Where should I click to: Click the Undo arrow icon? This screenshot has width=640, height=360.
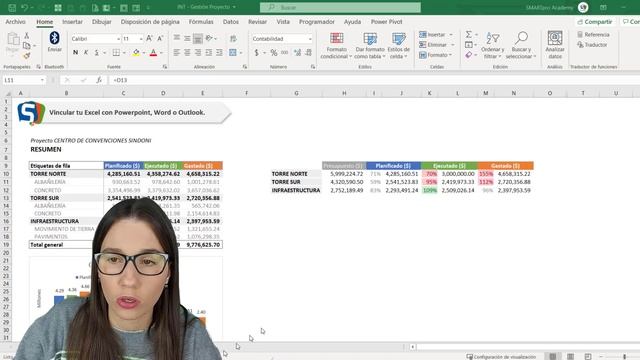click(x=24, y=7)
